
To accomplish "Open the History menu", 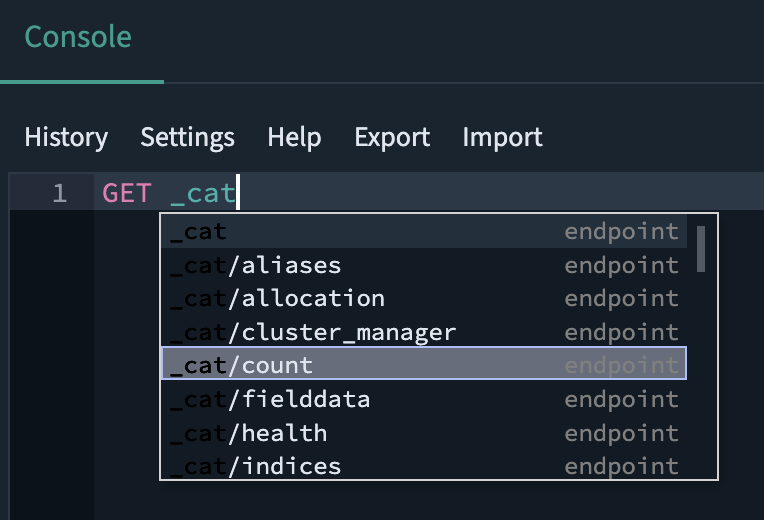I will click(x=66, y=137).
